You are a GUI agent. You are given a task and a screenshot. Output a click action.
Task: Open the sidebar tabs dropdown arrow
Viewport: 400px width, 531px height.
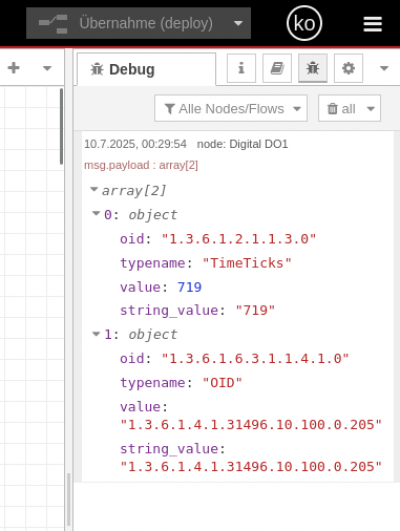coord(384,68)
